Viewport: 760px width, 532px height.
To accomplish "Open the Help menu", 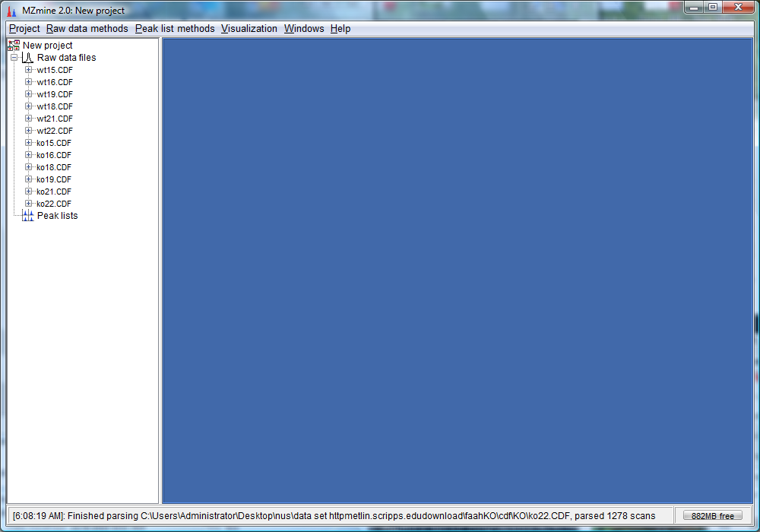I will pos(340,29).
